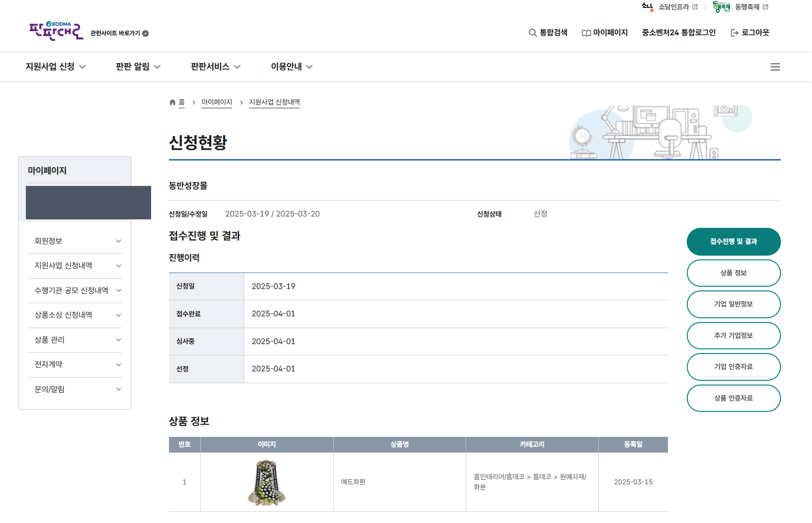Expand 회원정보 in the sidebar
The height and width of the screenshot is (523, 812).
click(x=75, y=241)
